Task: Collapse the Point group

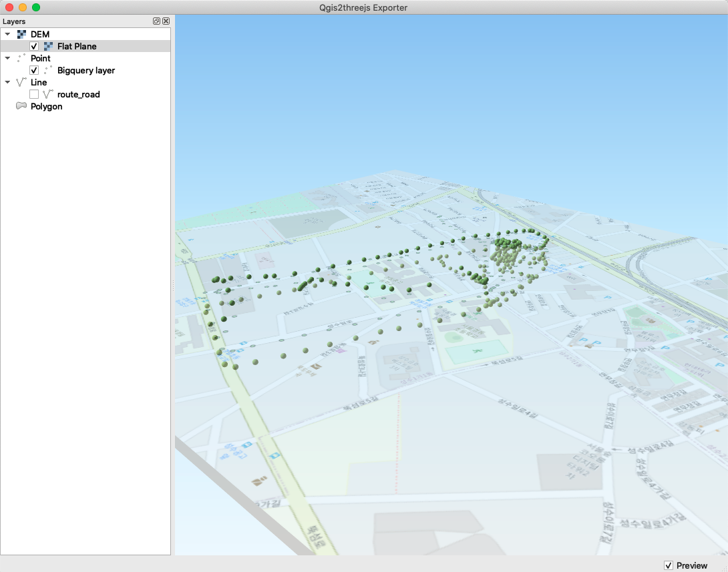Action: click(7, 58)
